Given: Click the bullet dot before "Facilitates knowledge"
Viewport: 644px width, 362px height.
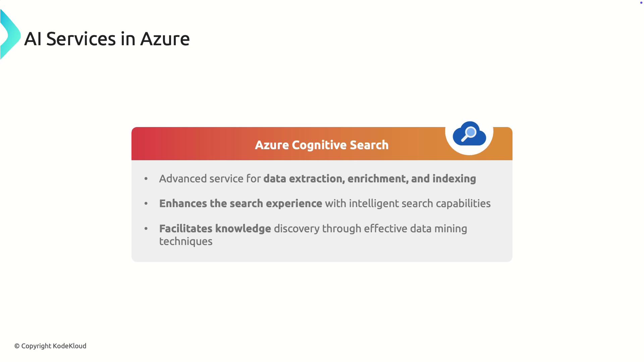Looking at the screenshot, I should tap(146, 229).
